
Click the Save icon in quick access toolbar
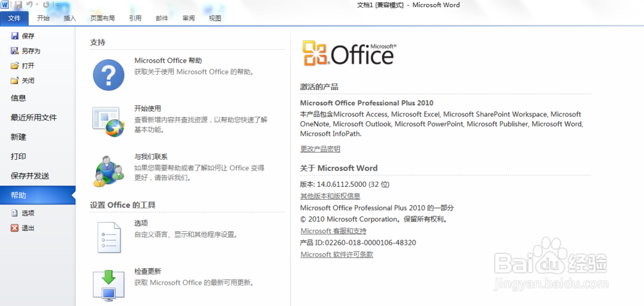[18, 5]
